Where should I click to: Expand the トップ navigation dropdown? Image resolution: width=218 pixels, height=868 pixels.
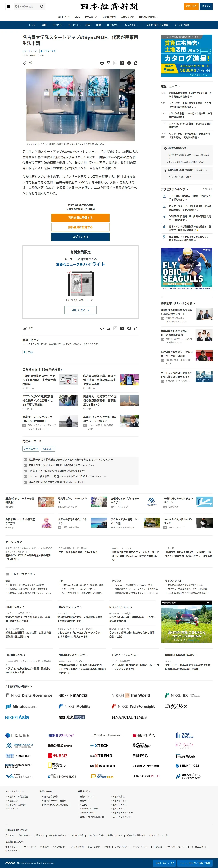[x=33, y=25]
